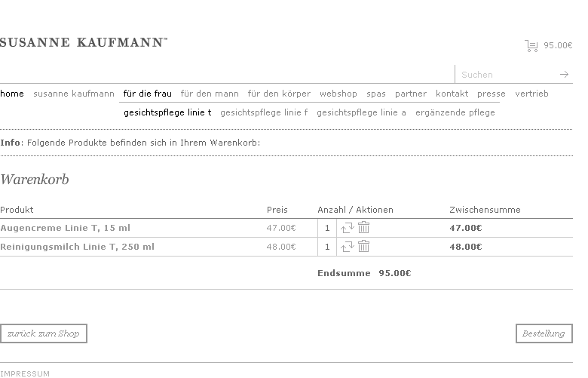Edit quantity field for Reinigungsmilch

tap(327, 247)
